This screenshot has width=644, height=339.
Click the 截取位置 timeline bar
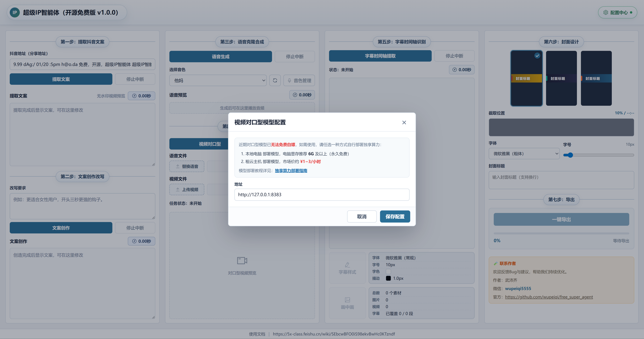pyautogui.click(x=561, y=127)
